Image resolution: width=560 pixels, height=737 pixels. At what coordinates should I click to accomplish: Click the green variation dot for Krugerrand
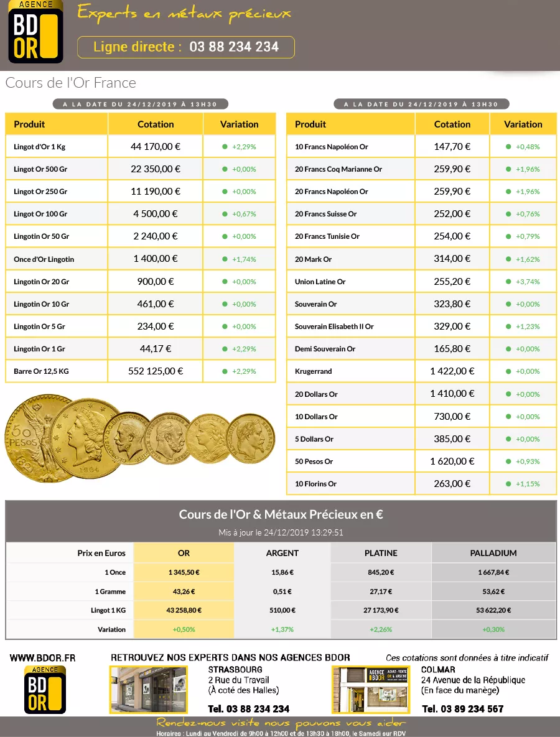508,371
